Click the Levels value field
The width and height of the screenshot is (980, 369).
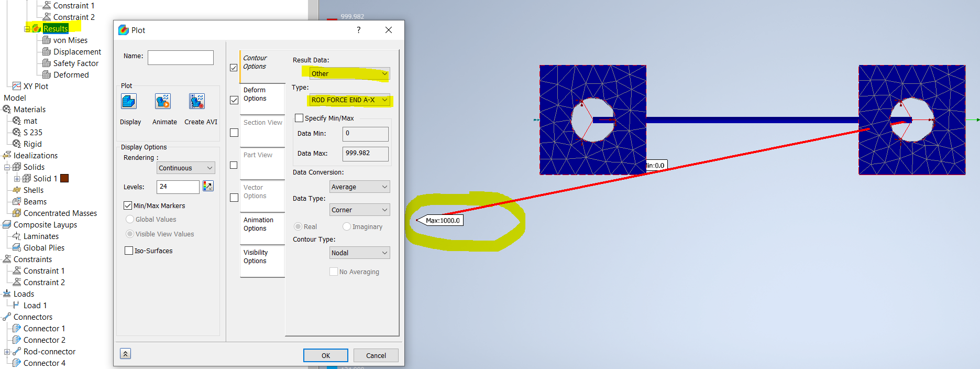178,187
